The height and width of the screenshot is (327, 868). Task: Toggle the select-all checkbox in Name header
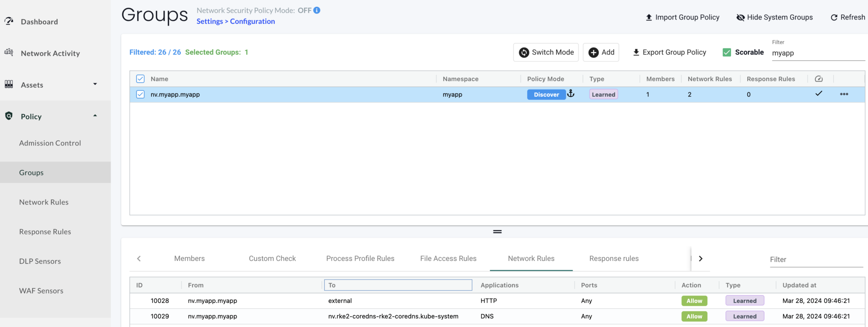[x=140, y=79]
